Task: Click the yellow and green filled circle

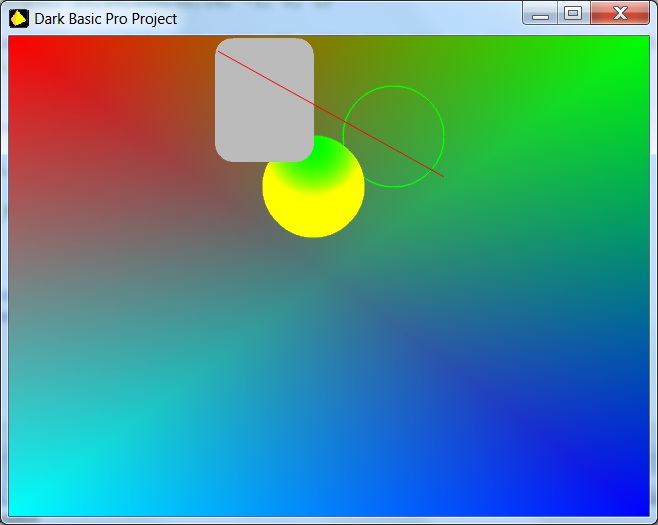Action: click(313, 186)
